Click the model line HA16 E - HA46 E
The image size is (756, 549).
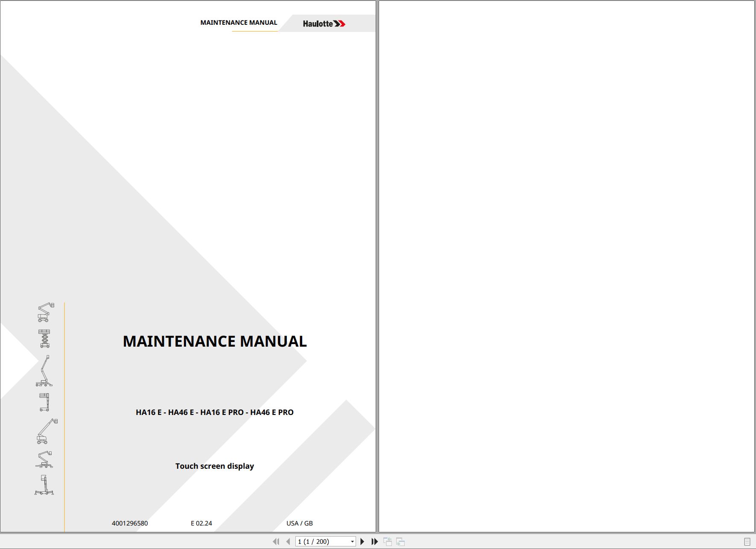click(x=215, y=412)
